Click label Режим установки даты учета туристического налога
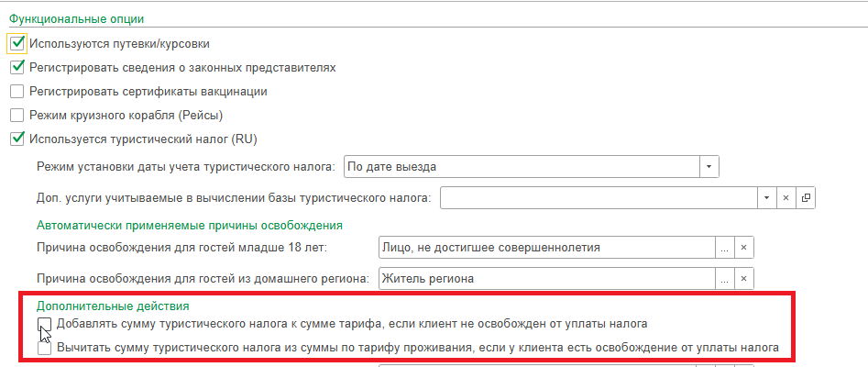The width and height of the screenshot is (868, 367). coord(186,167)
